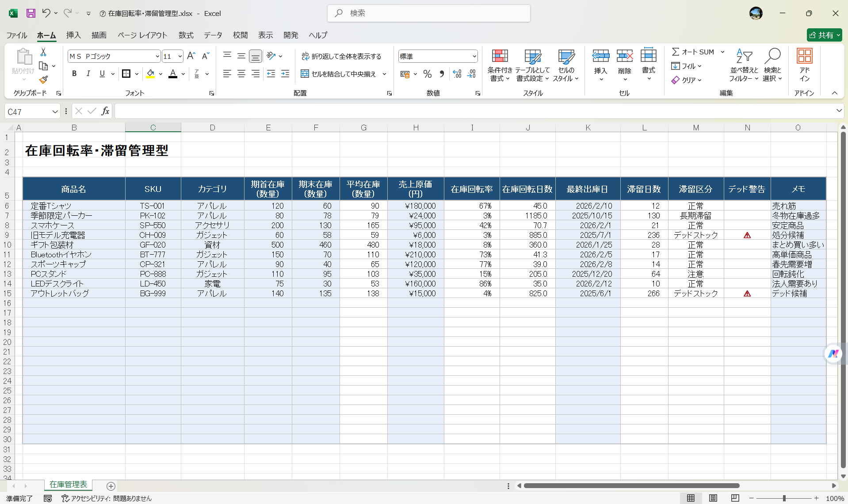848x504 pixels.
Task: Toggle bold formatting
Action: click(x=74, y=73)
